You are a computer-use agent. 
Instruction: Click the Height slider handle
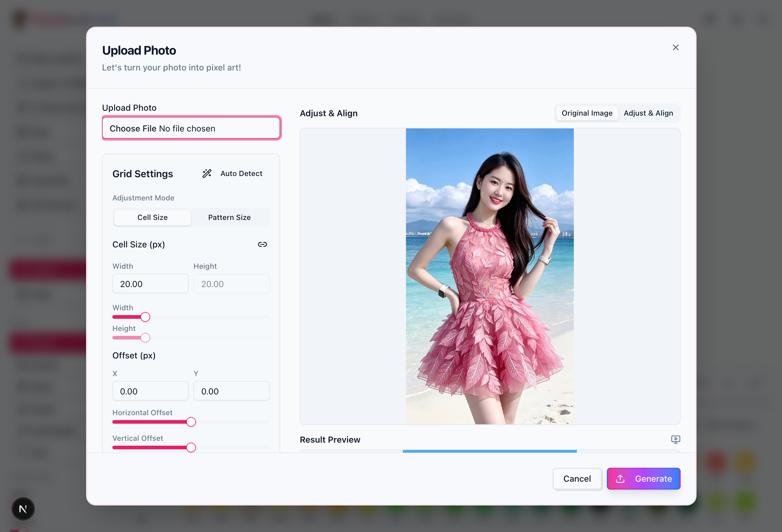pyautogui.click(x=145, y=338)
